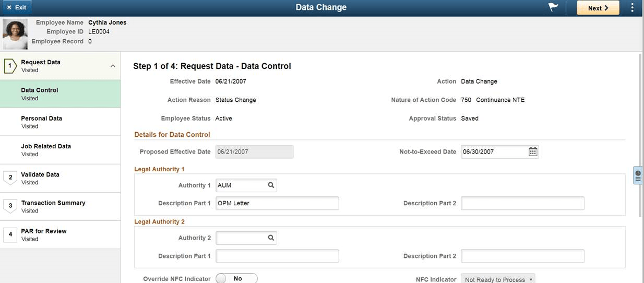Collapse the Request Data step section
This screenshot has height=283, width=644.
click(113, 66)
